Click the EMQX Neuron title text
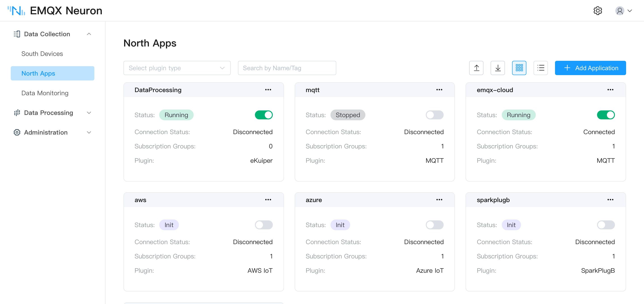The width and height of the screenshot is (644, 304). (66, 11)
